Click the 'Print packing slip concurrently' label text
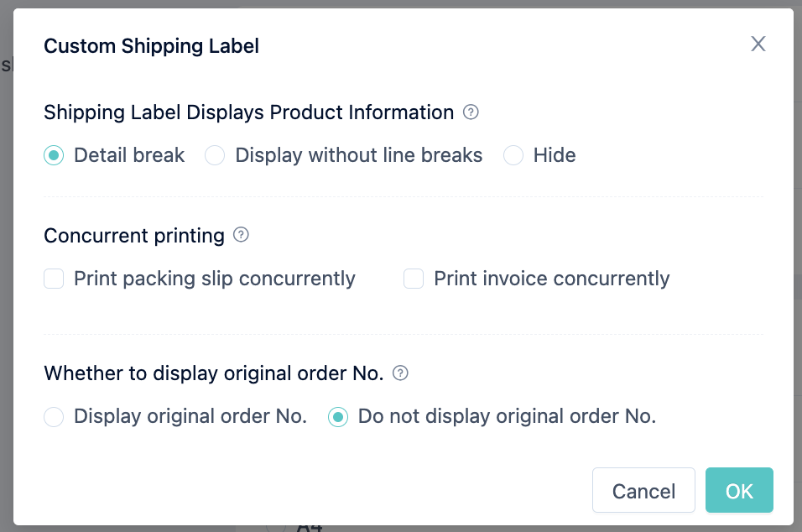 pyautogui.click(x=214, y=279)
